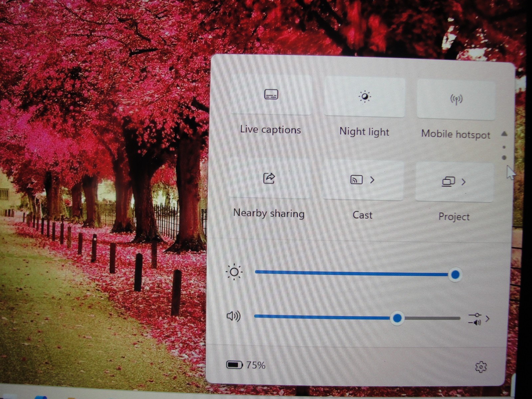Select the second page indicator dot
The height and width of the screenshot is (399, 532).
click(x=504, y=158)
